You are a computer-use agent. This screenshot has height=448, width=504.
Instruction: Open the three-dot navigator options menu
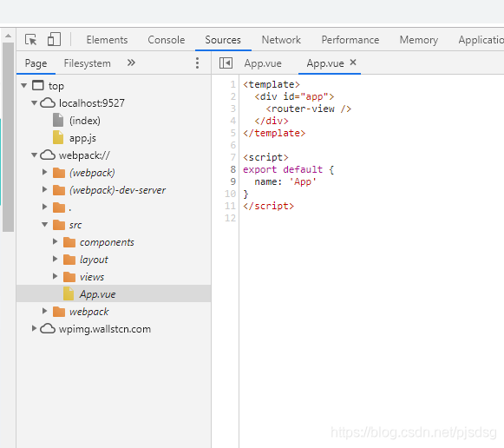pyautogui.click(x=197, y=63)
